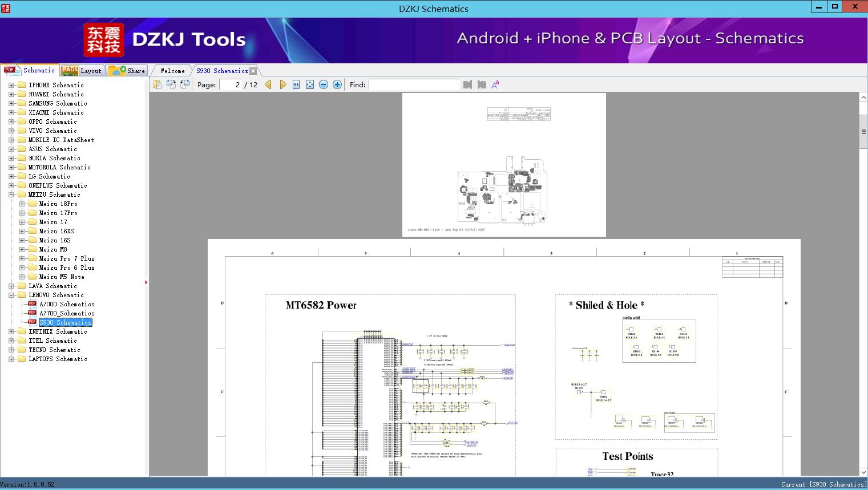The width and height of the screenshot is (868, 490).
Task: Expand the IPHONE Schematic folder
Action: click(11, 85)
